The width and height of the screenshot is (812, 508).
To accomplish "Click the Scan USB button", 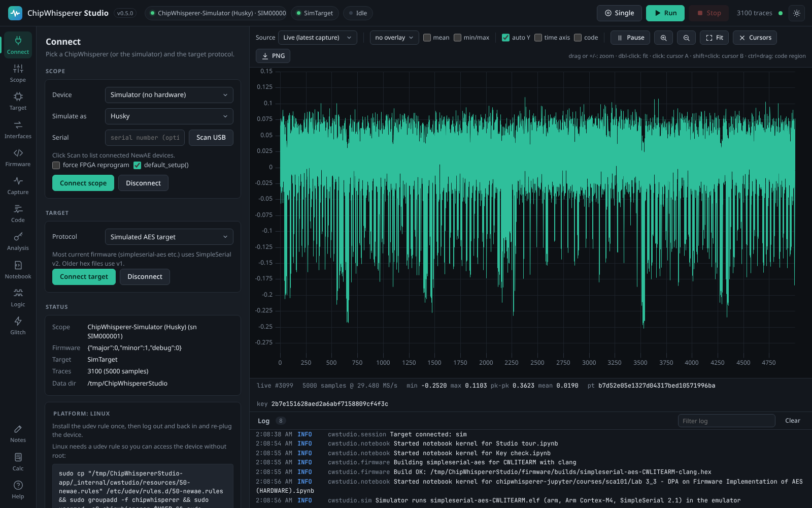I will click(x=211, y=138).
